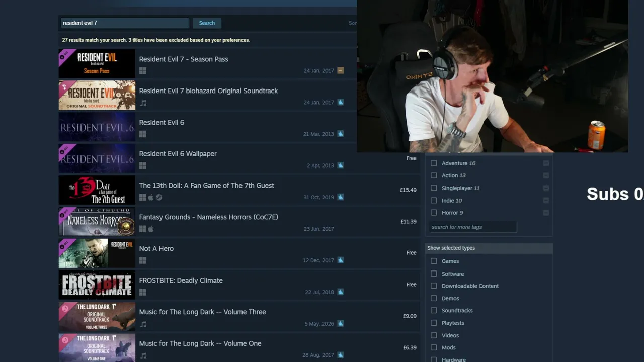Open Resident Evil 7 - Season Pass title
644x362 pixels.
pos(184,59)
